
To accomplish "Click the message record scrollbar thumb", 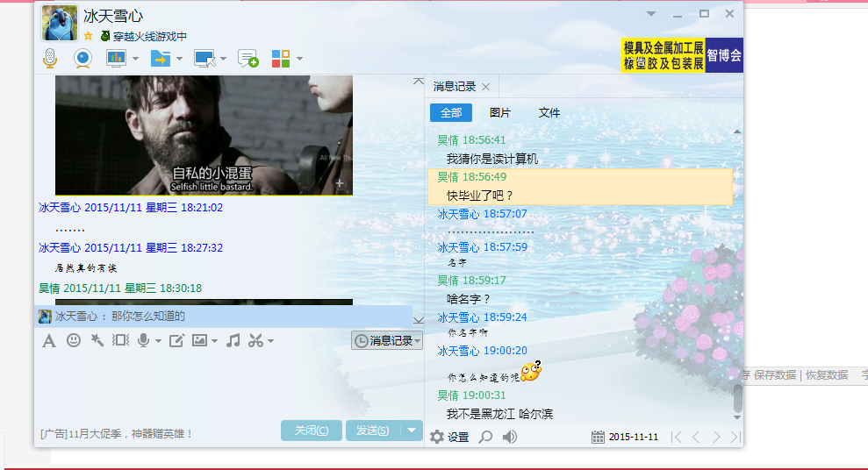I will [x=737, y=398].
